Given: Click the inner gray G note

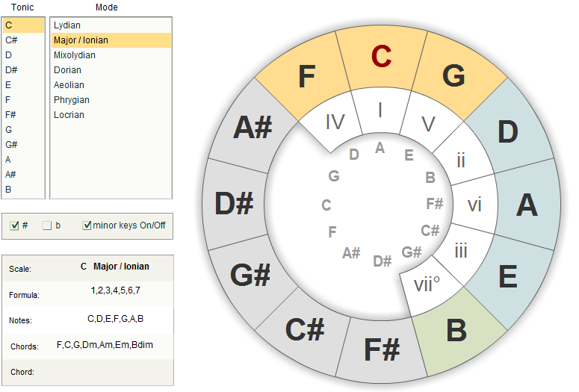Looking at the screenshot, I should tap(334, 176).
